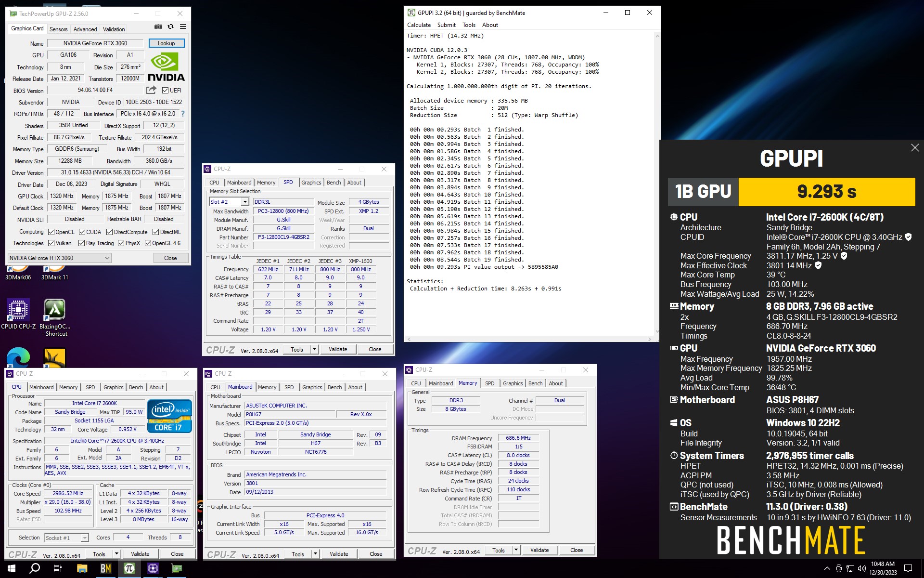Click the CPU-Z chip icon on the taskbar
Viewport: 924px width, 578px height.
point(153,568)
